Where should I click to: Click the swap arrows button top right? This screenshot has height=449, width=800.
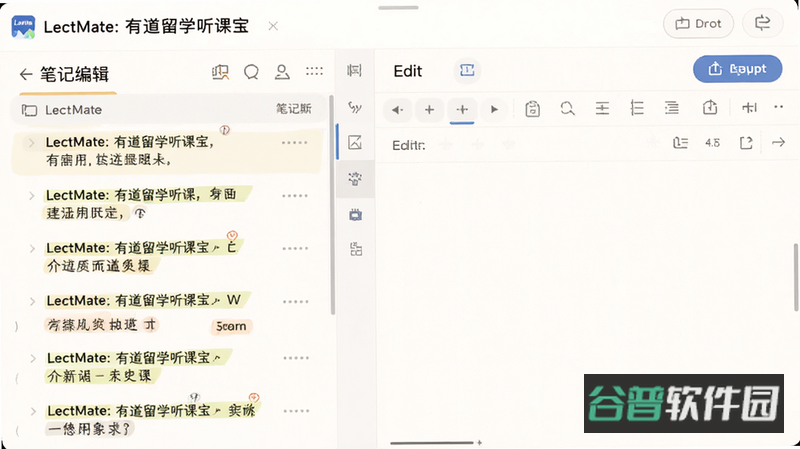762,23
